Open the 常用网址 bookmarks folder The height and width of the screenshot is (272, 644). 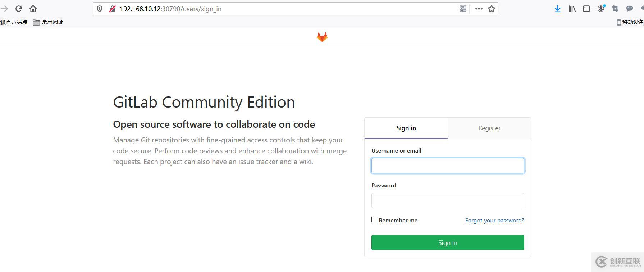pos(48,22)
